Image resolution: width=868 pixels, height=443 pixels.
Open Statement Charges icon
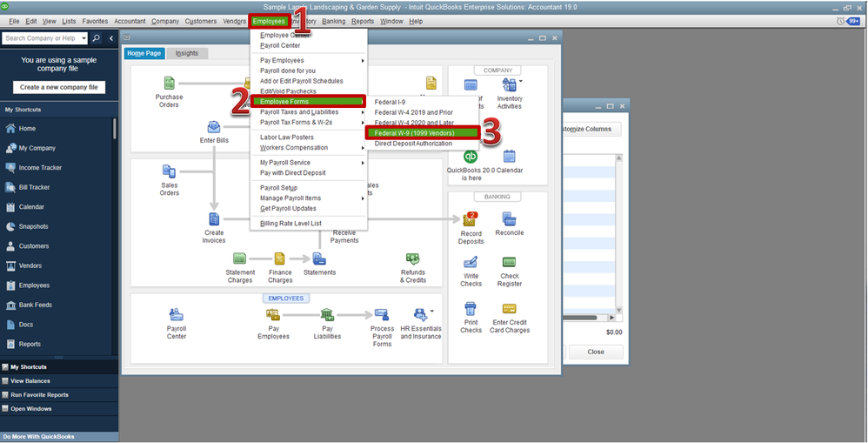240,258
